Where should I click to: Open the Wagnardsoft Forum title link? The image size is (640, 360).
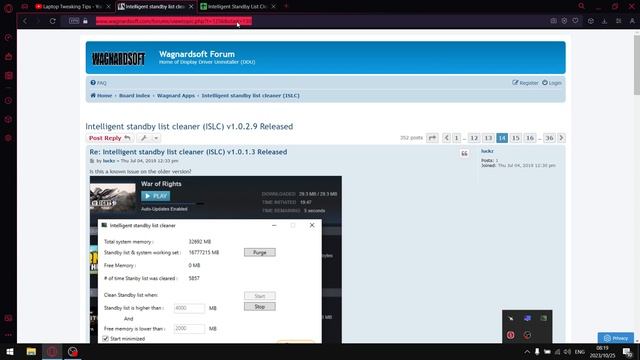[197, 54]
